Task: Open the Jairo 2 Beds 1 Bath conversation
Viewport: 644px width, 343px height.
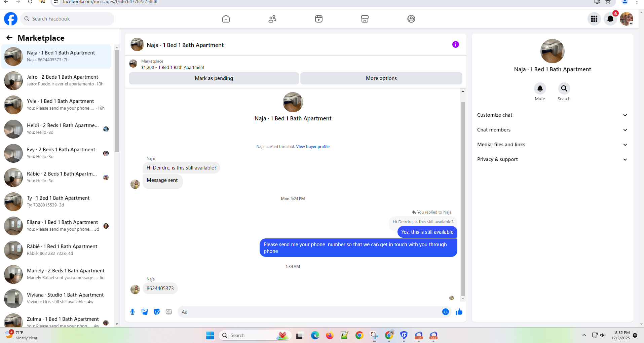Action: tap(56, 81)
